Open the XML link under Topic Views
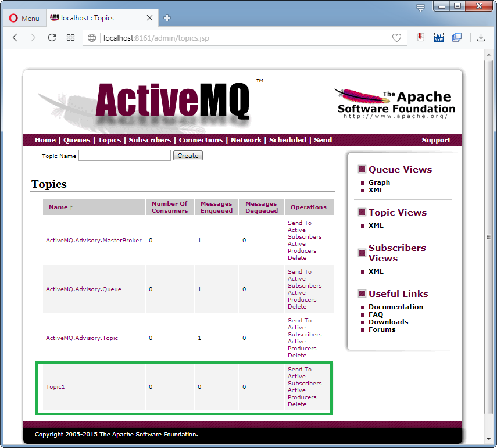Image resolution: width=497 pixels, height=448 pixels. click(x=376, y=225)
